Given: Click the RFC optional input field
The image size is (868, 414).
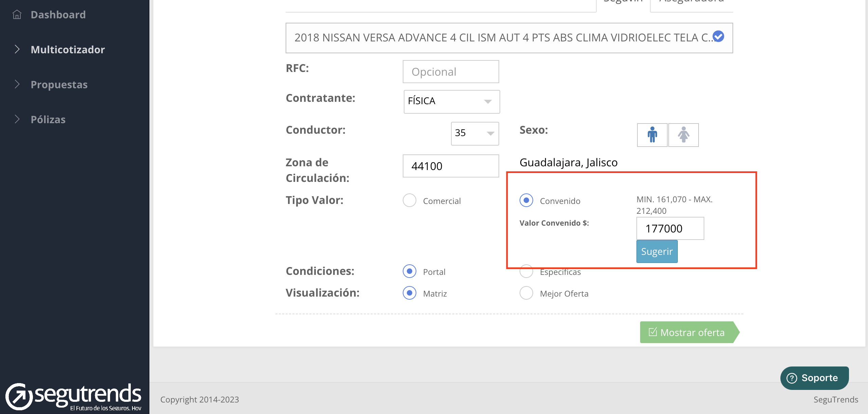Looking at the screenshot, I should [451, 72].
